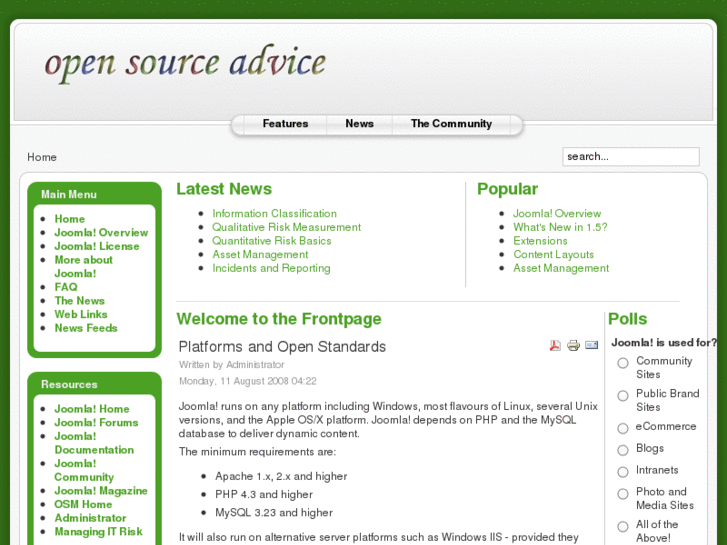727x545 pixels.
Task: Click the open source advice logo
Action: (185, 64)
